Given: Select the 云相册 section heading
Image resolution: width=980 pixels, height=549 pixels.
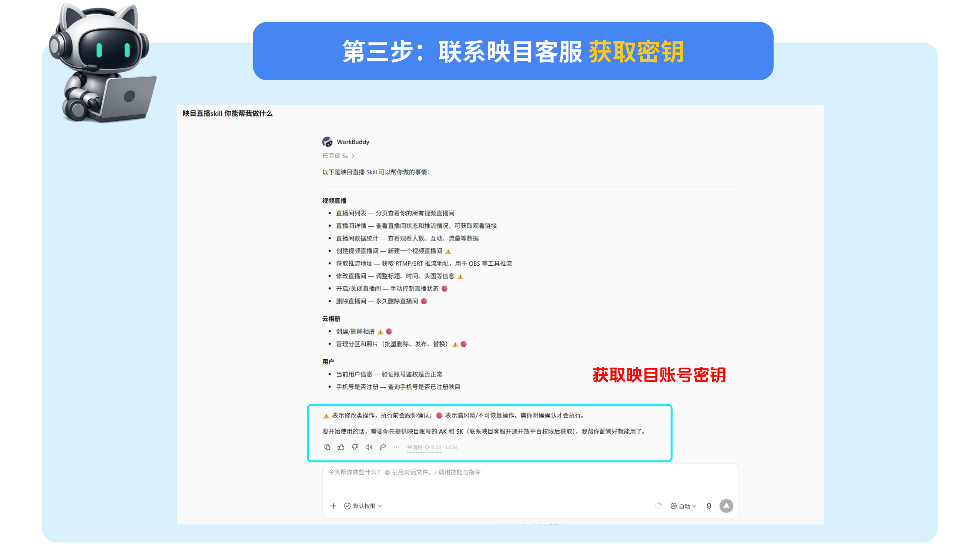Looking at the screenshot, I should pyautogui.click(x=331, y=319).
